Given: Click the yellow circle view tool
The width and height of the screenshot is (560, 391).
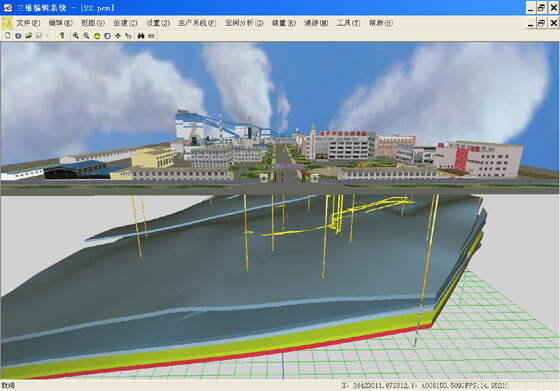Looking at the screenshot, I should click(97, 36).
